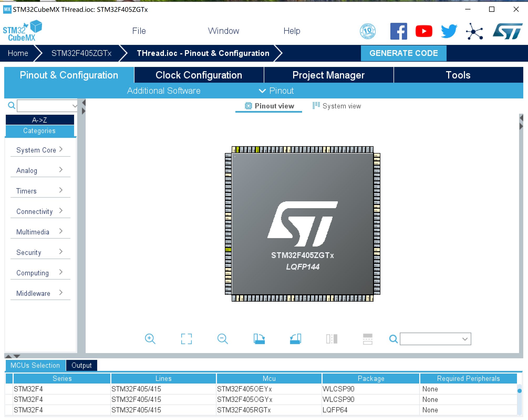Screen dimensions: 528x420
Task: Navigate to Home via the breadcrumb
Action: (18, 53)
